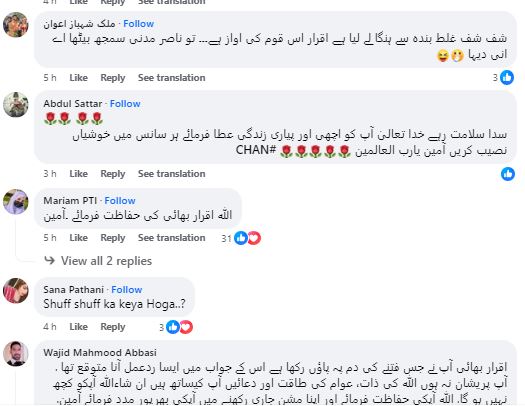Like Mariam PTI's comment

[78, 238]
